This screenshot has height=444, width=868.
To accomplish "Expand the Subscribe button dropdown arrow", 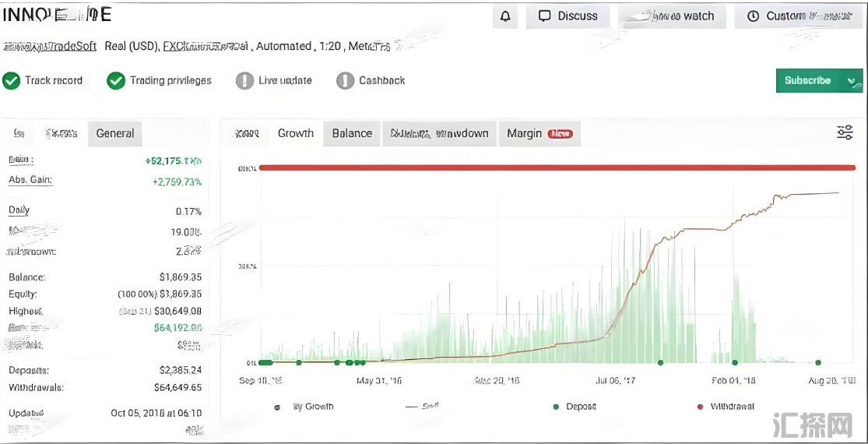I will [852, 81].
